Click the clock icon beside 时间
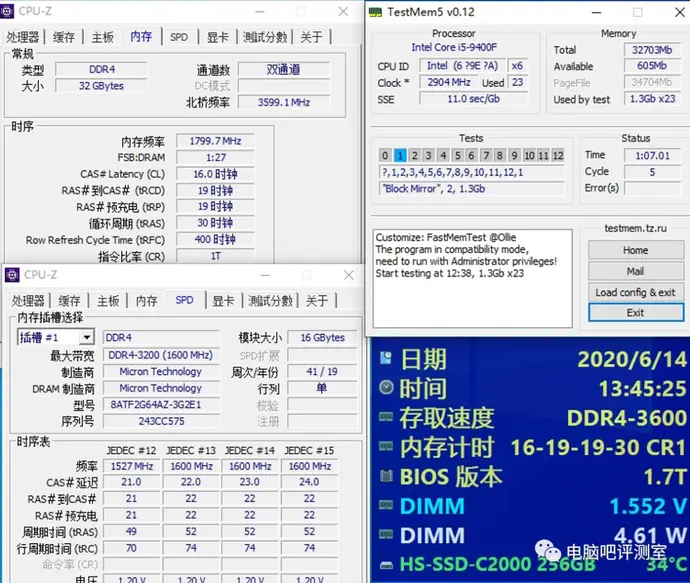690x583 pixels. point(387,388)
